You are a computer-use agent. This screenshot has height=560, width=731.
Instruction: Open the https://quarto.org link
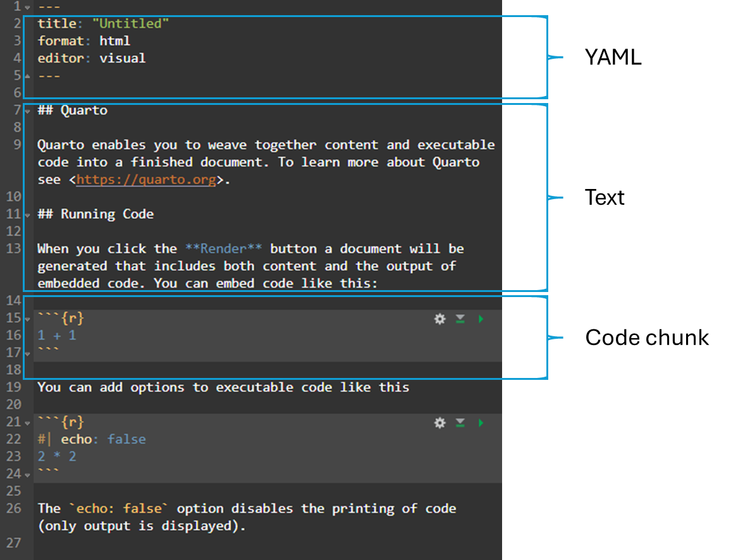[x=146, y=180]
